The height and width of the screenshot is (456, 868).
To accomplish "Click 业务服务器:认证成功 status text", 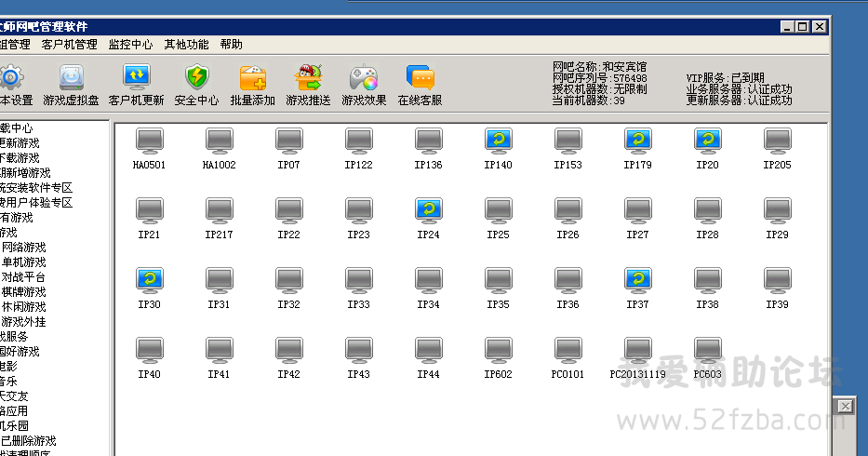I will (739, 89).
